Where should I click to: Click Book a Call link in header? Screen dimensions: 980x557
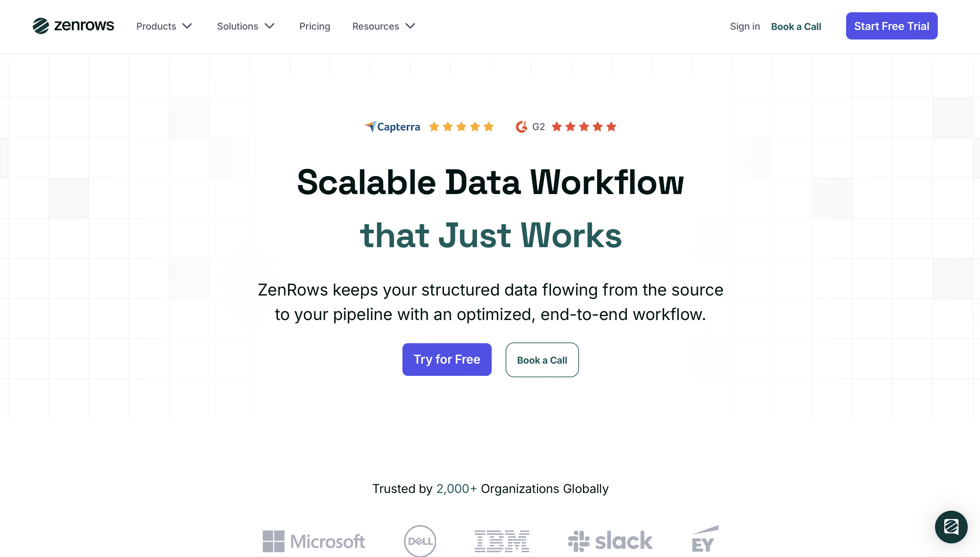coord(796,27)
